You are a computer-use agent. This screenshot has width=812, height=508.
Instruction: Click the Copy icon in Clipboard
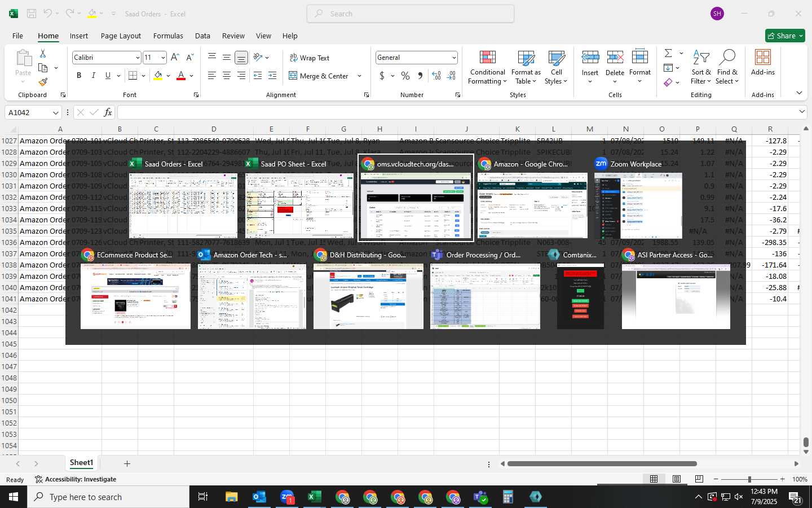(43, 68)
